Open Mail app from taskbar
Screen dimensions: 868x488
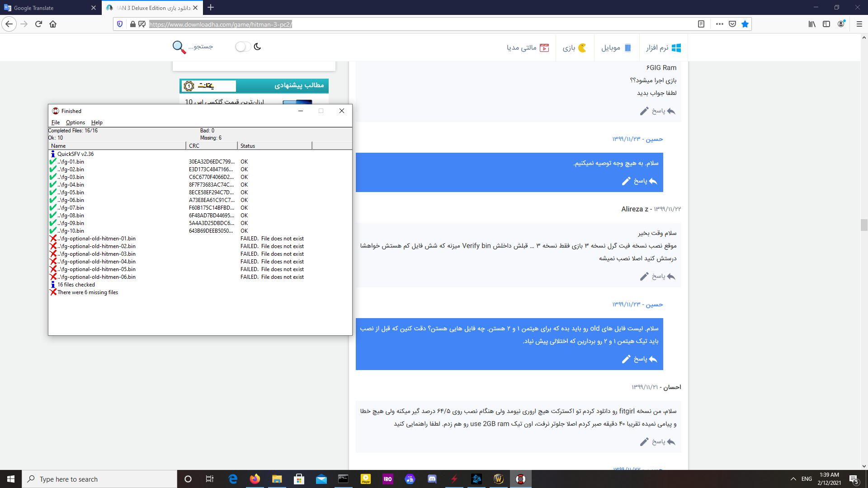click(x=321, y=479)
